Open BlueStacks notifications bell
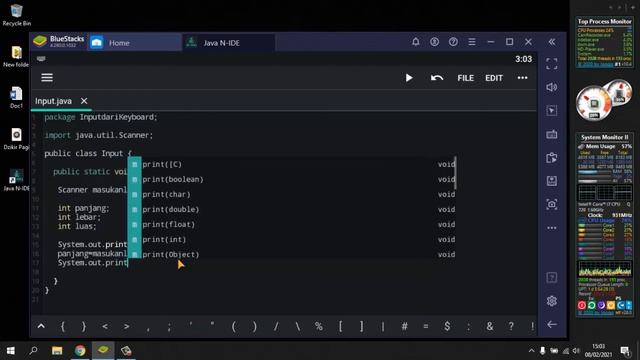This screenshot has height=360, width=640. [416, 42]
